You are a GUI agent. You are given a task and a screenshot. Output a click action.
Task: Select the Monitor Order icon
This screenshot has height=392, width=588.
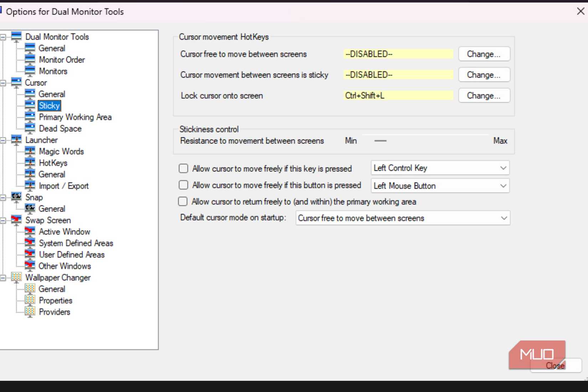(x=30, y=59)
